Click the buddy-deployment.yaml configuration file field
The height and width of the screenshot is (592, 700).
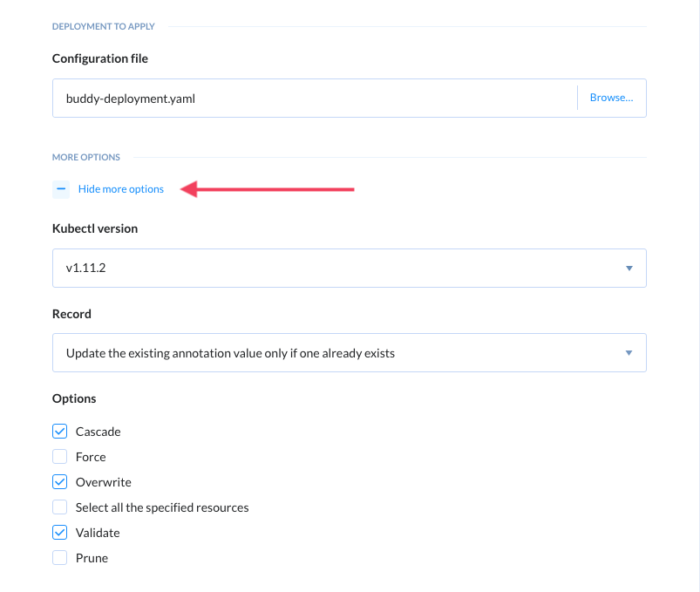[x=315, y=99]
